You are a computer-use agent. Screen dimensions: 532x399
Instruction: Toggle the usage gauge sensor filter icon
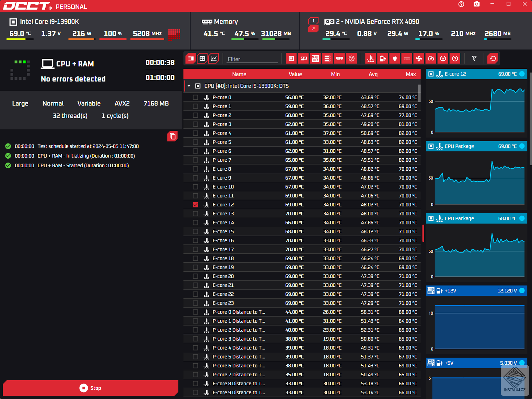point(443,58)
